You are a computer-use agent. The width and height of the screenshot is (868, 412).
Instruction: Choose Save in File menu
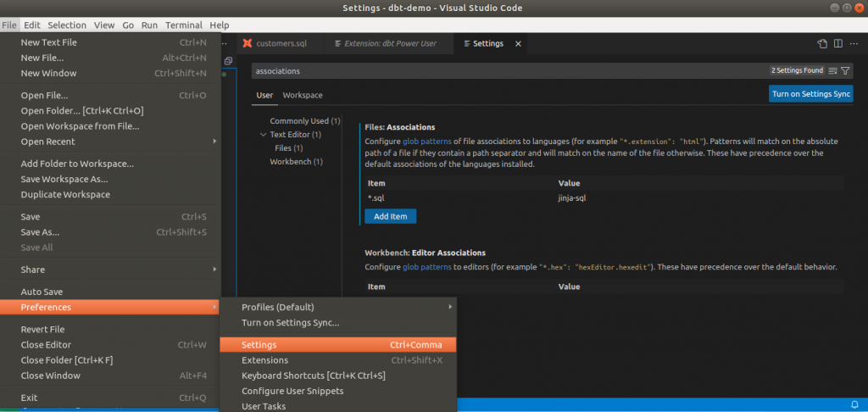point(110,216)
